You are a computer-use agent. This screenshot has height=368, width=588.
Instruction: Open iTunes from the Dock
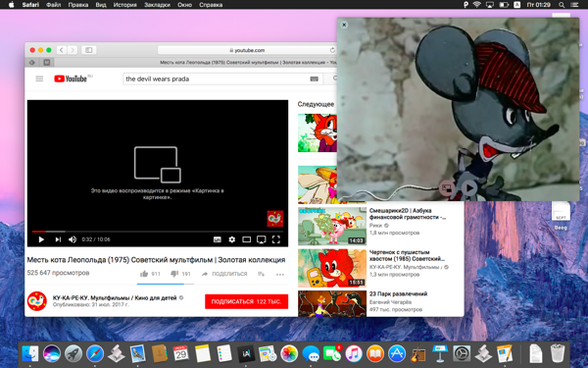354,353
